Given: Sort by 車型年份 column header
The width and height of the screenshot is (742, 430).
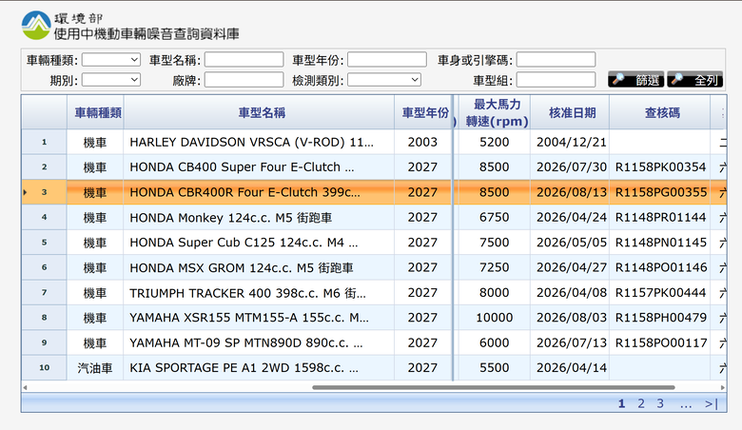Looking at the screenshot, I should tap(423, 113).
